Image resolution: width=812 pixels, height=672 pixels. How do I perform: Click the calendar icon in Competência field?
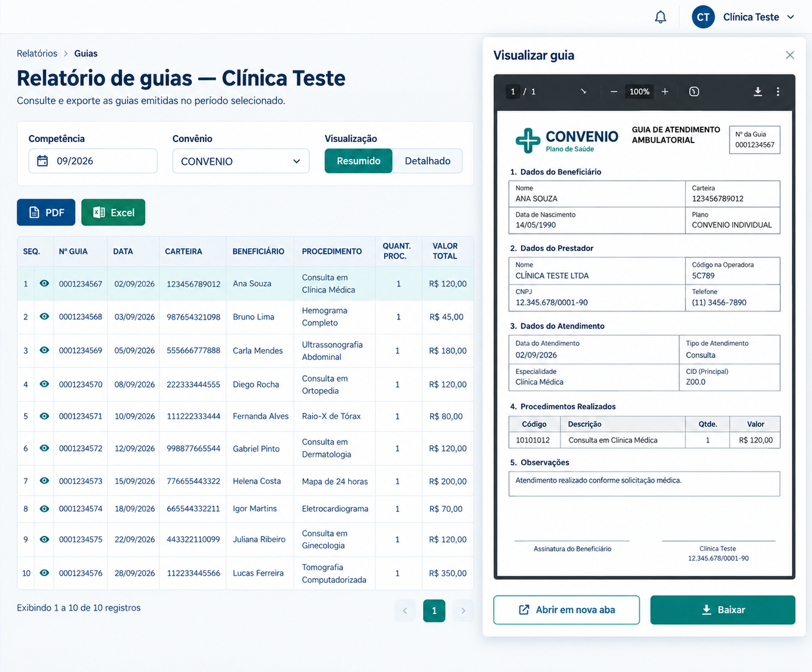click(x=42, y=161)
